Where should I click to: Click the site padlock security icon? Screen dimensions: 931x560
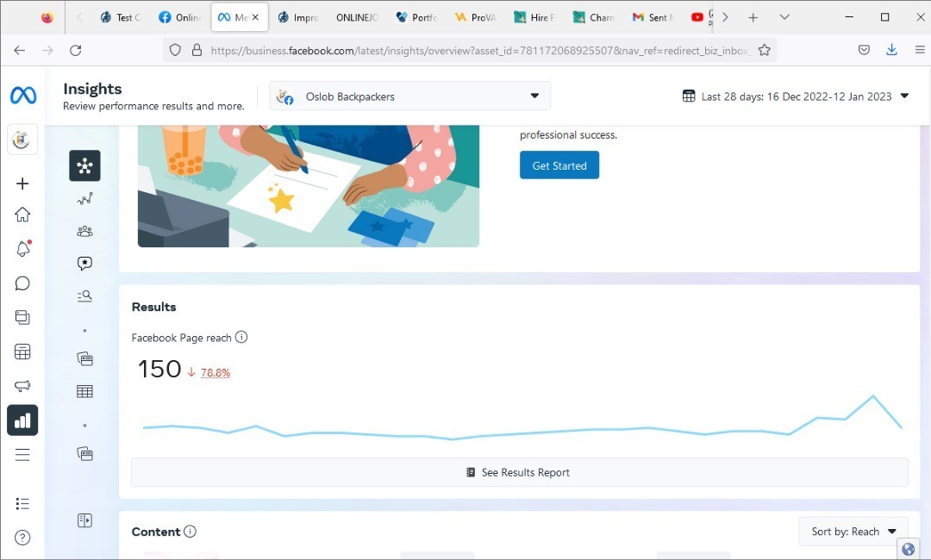coord(197,51)
